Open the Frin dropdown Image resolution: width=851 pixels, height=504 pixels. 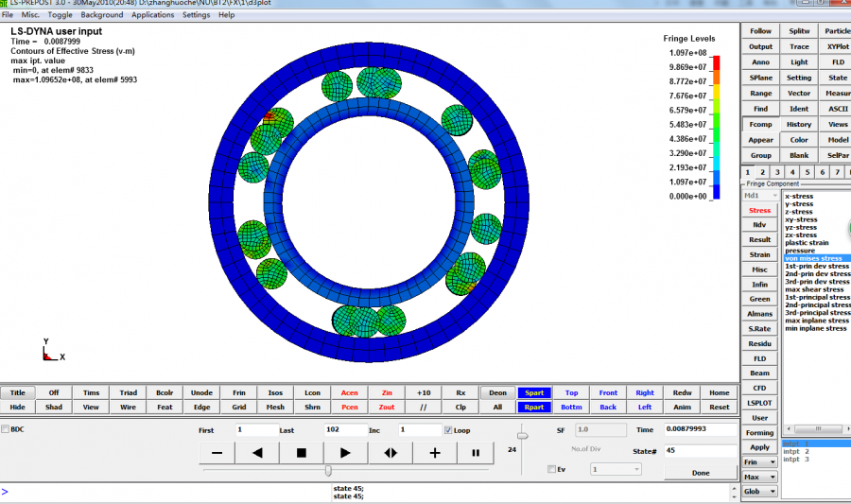759,461
